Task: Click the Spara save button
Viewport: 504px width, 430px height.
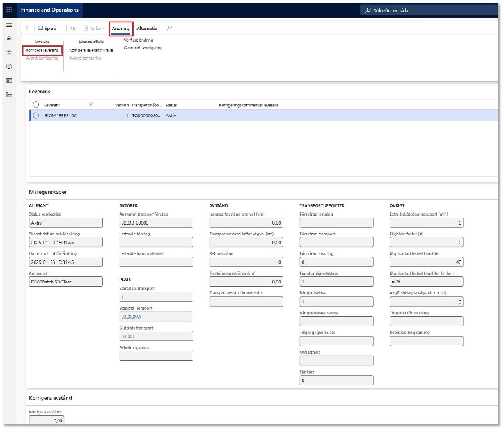Action: point(47,28)
